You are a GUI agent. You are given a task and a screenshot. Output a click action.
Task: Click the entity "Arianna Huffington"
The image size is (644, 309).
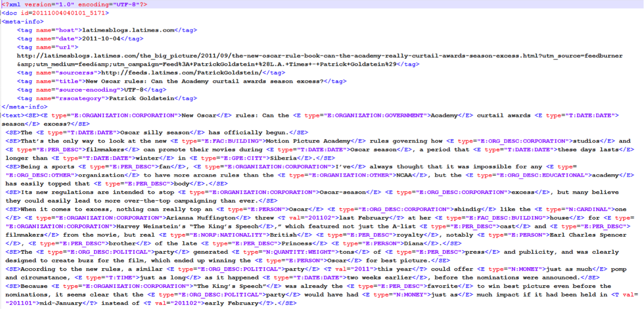[x=201, y=217]
